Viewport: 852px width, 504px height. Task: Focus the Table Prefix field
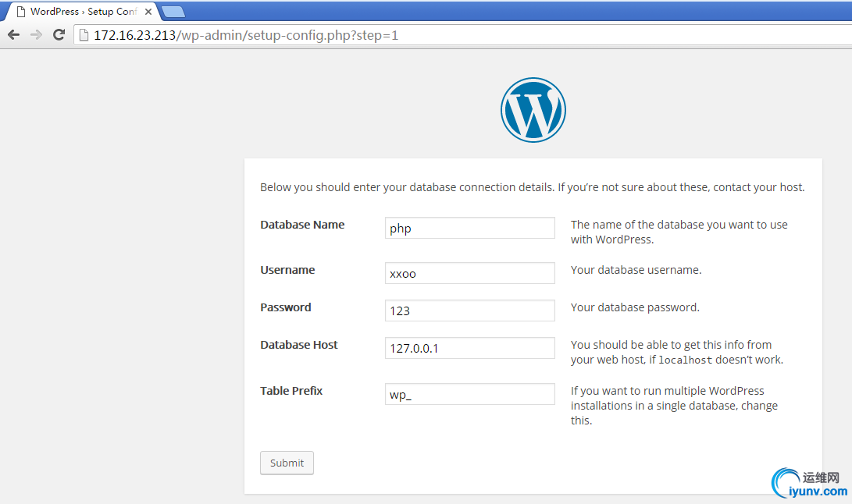(x=469, y=394)
